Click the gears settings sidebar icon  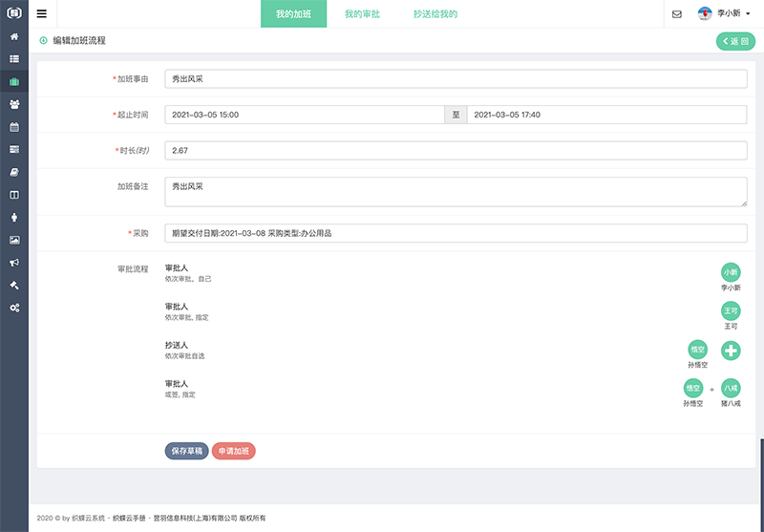point(14,308)
